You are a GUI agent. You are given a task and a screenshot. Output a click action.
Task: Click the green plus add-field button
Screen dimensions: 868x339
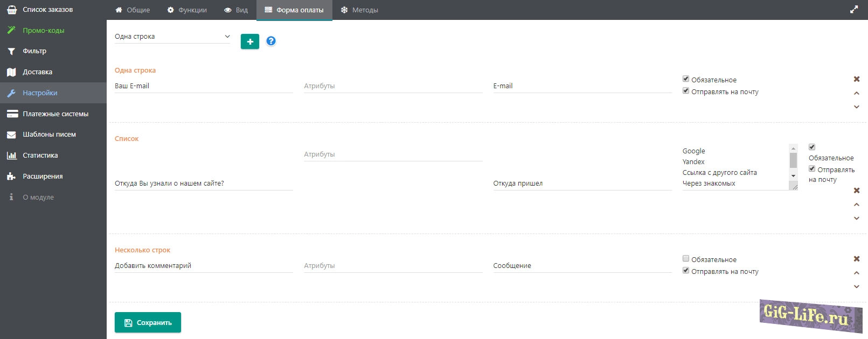tap(249, 41)
